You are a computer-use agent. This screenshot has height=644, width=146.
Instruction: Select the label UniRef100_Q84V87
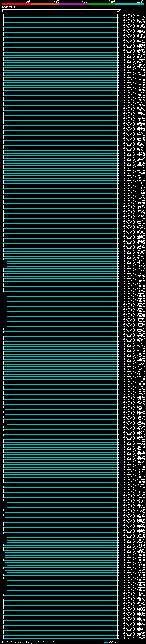click(134, 40)
